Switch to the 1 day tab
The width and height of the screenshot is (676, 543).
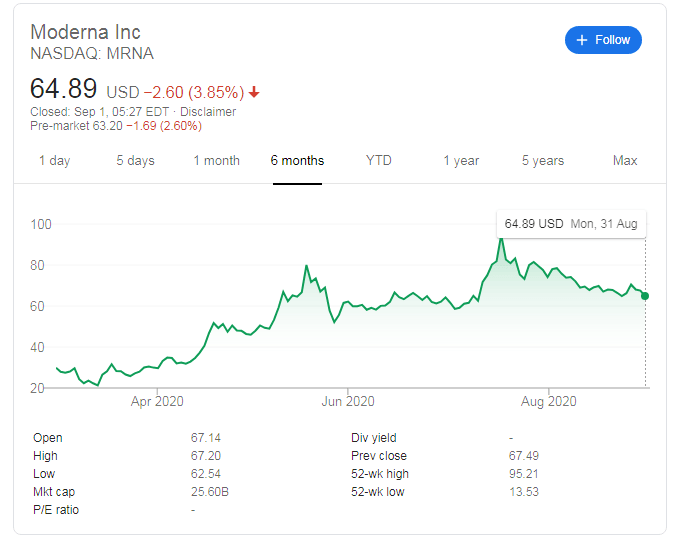54,160
